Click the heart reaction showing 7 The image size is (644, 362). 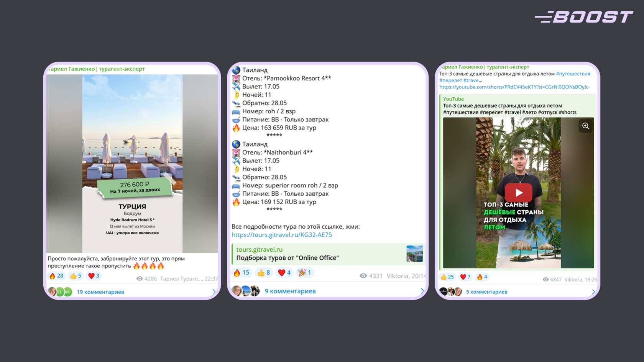tap(465, 277)
